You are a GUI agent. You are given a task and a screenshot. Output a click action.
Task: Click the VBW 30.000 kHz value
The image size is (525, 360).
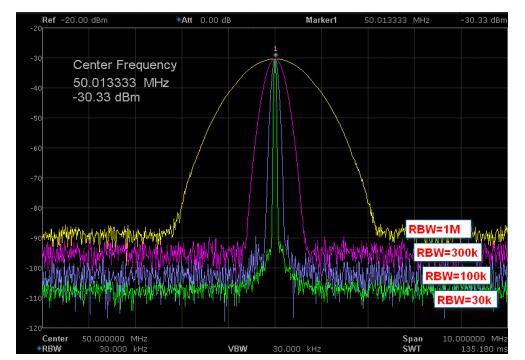(297, 349)
